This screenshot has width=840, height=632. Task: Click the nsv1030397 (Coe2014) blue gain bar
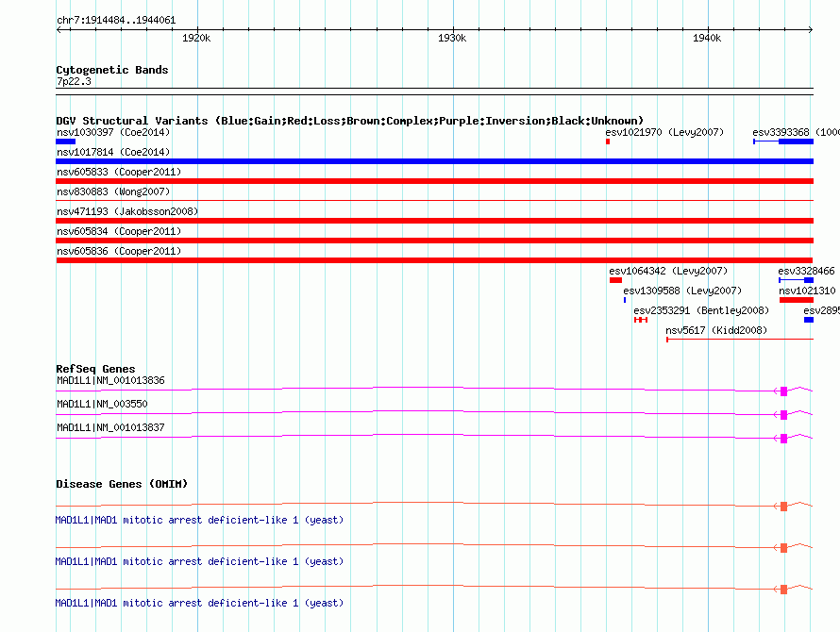tap(65, 141)
